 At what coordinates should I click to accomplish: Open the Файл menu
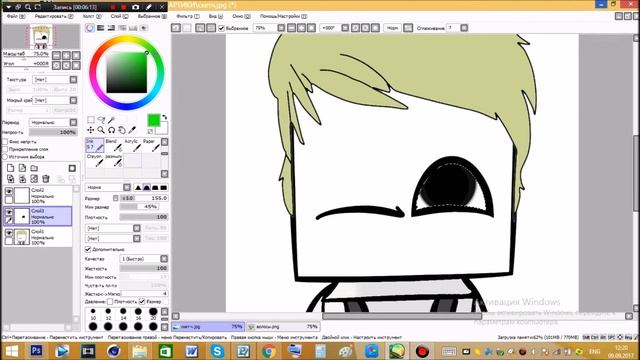pyautogui.click(x=16, y=16)
